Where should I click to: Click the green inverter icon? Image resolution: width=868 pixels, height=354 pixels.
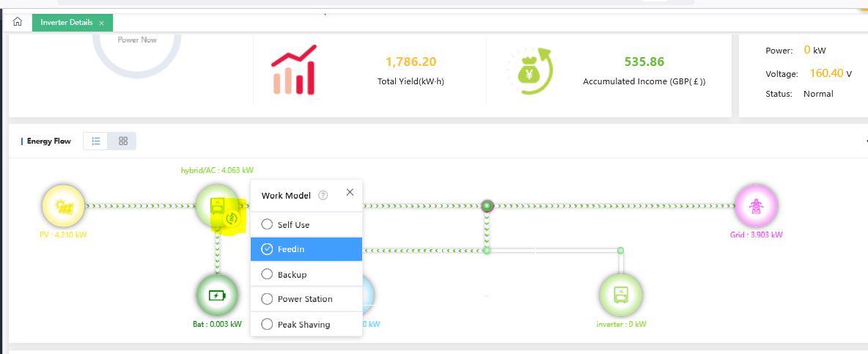[x=620, y=295]
